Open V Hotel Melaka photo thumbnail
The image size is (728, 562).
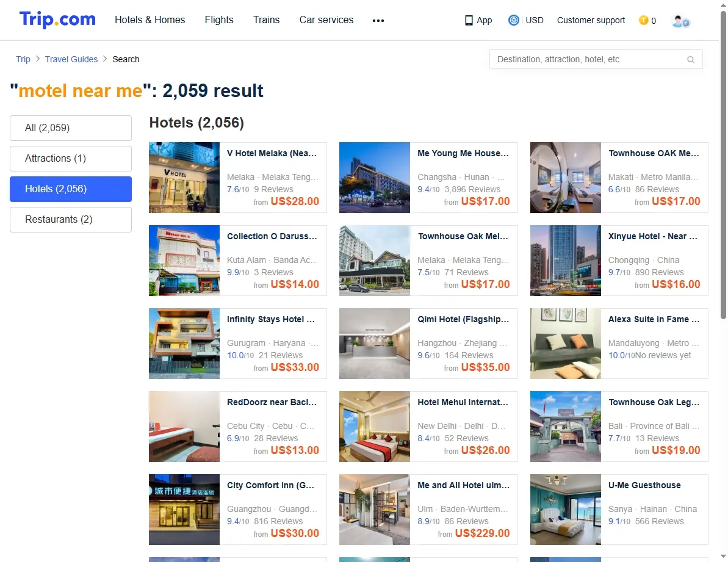(x=184, y=178)
